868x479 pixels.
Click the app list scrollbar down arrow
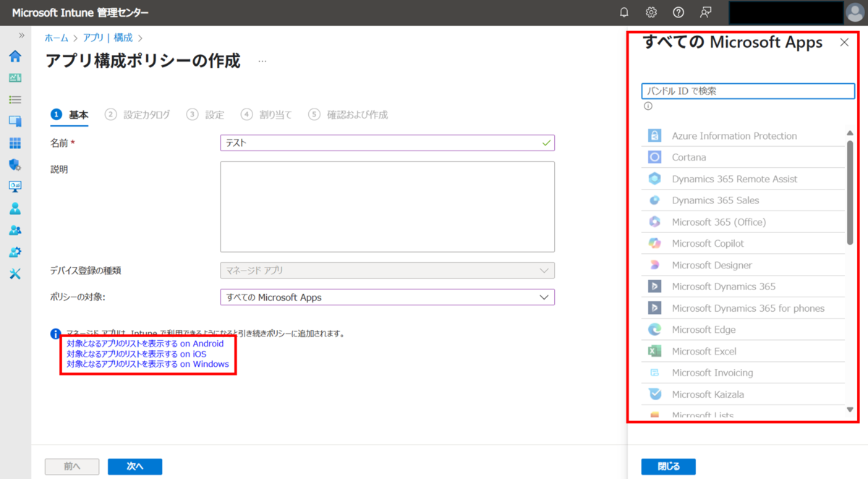(850, 410)
